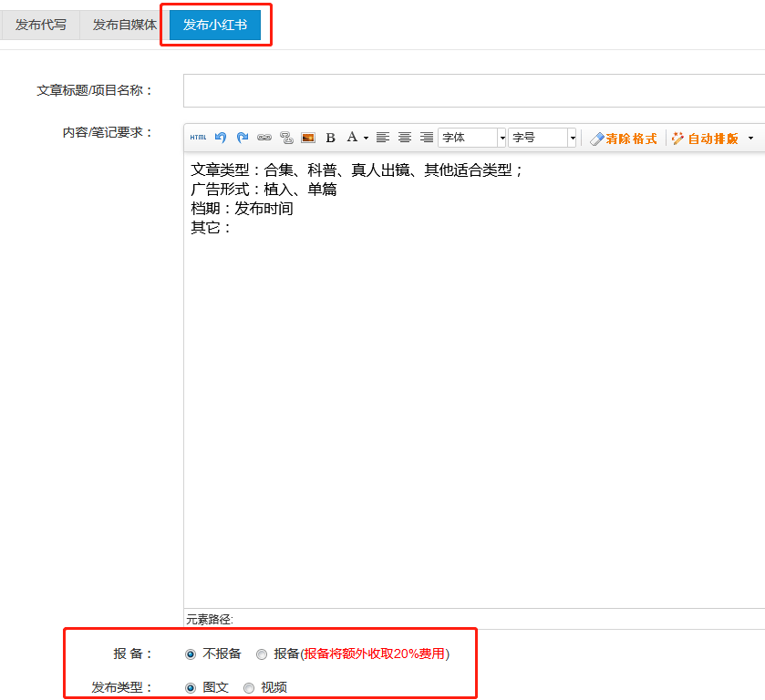Viewport: 765px width, 700px height.
Task: Choose 视频 as publish type
Action: click(249, 688)
